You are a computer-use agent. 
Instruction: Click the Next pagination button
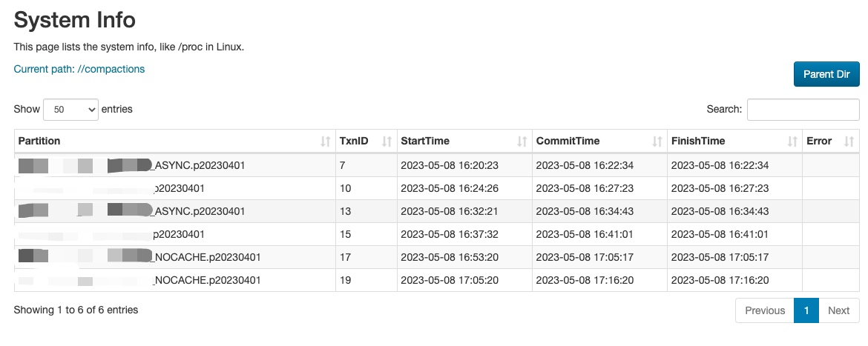(x=838, y=310)
